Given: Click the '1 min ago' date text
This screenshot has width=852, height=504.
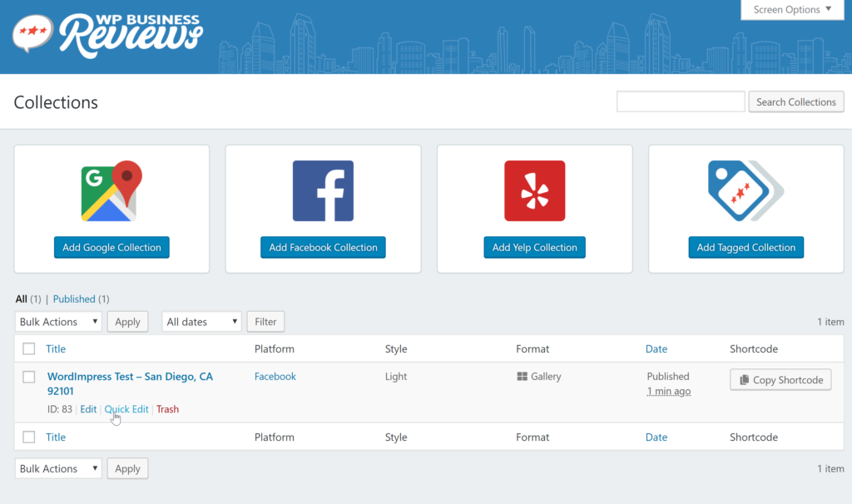Looking at the screenshot, I should (x=669, y=391).
